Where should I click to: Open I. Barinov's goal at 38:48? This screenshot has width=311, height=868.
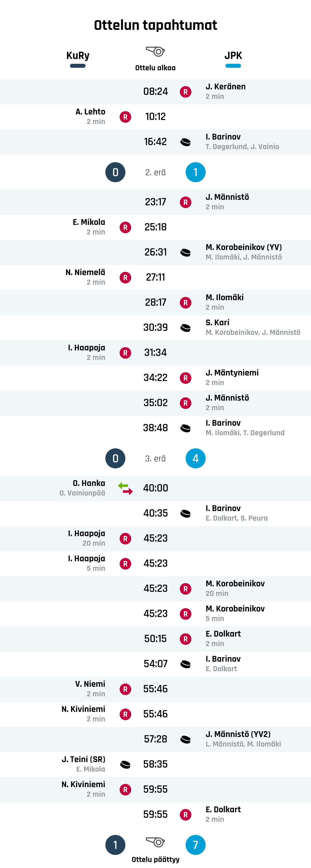coord(155,428)
